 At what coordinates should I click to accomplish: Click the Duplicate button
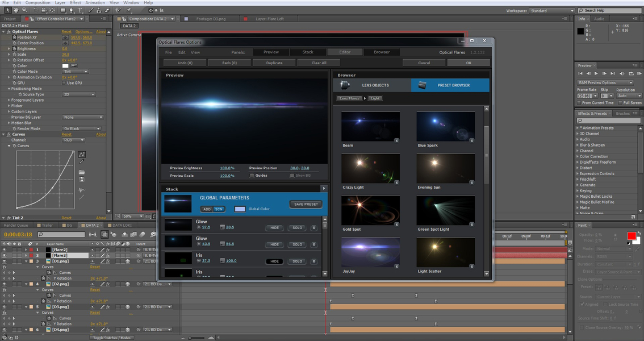click(x=274, y=63)
